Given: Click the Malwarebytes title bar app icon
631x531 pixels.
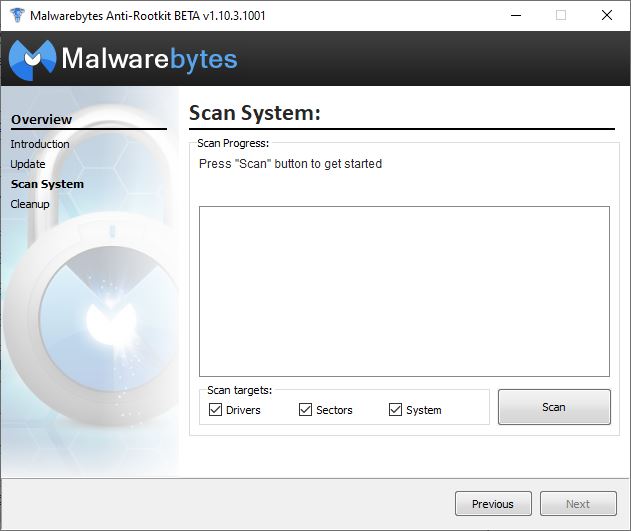Looking at the screenshot, I should coord(17,15).
